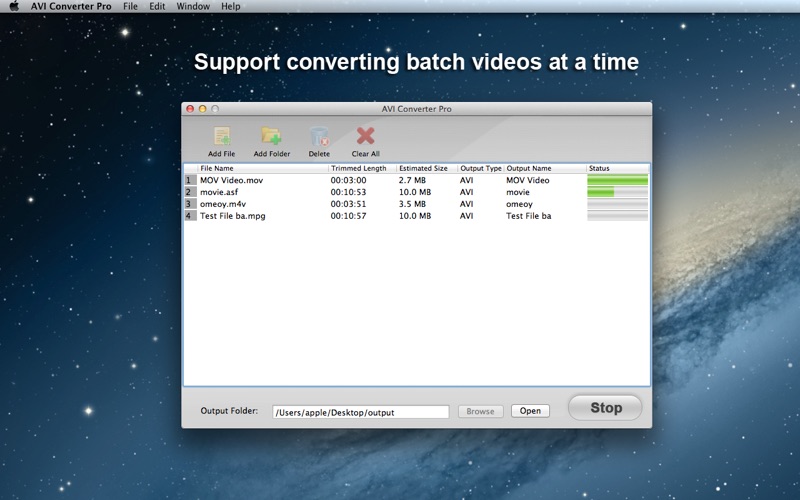Click row number 4 cell

coord(190,216)
